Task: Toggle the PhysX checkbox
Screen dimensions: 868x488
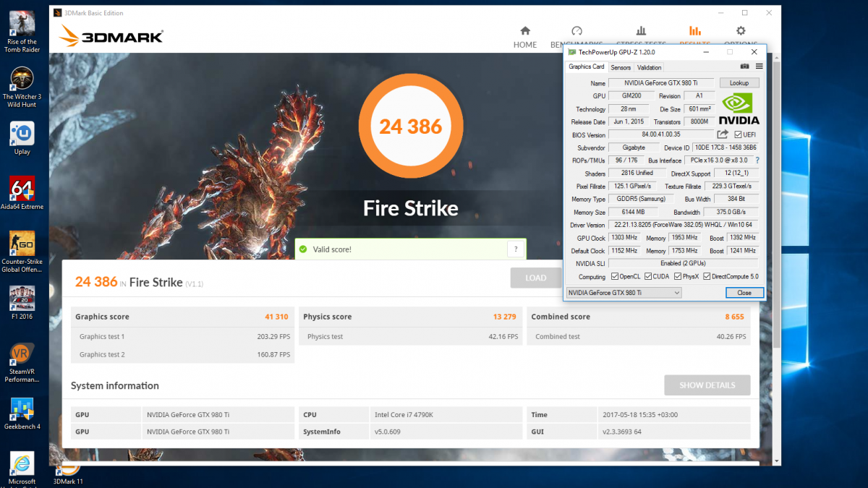Action: (x=678, y=276)
